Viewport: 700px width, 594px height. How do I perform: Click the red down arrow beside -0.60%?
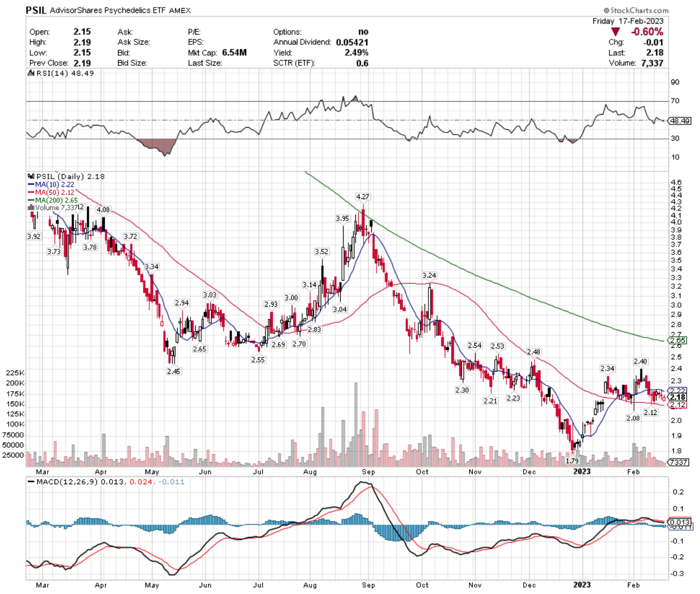(615, 32)
